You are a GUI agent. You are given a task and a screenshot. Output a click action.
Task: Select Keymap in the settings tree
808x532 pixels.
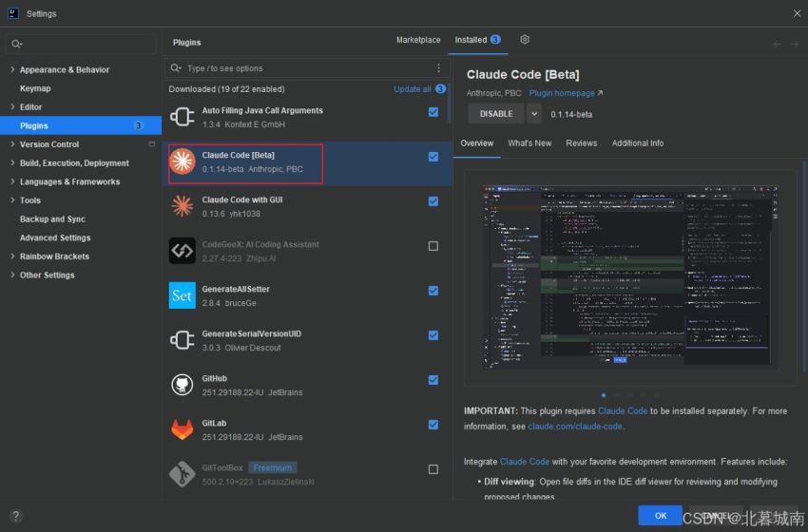point(35,88)
